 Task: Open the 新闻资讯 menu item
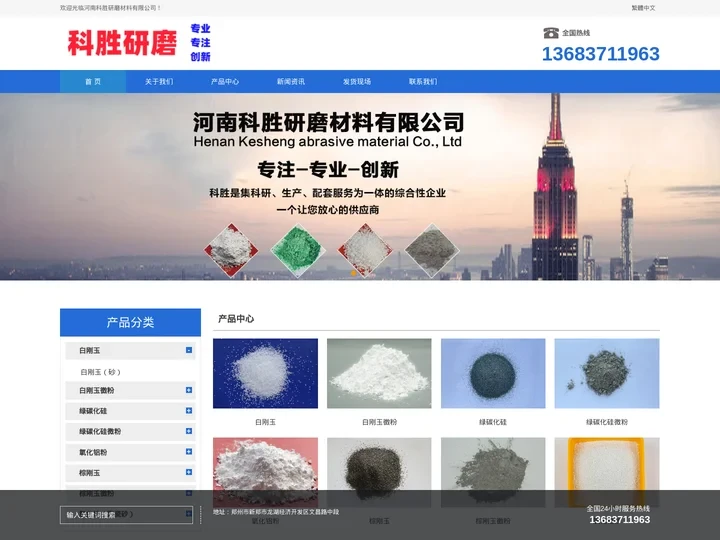(291, 82)
